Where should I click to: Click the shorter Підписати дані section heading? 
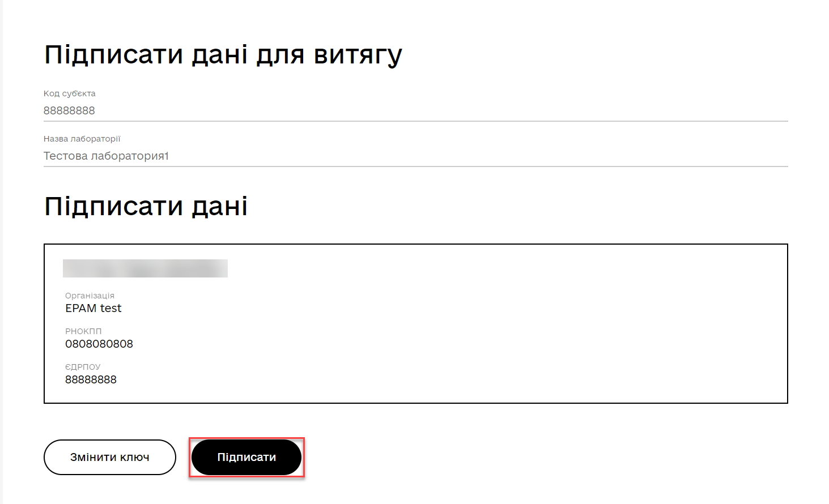click(x=146, y=206)
